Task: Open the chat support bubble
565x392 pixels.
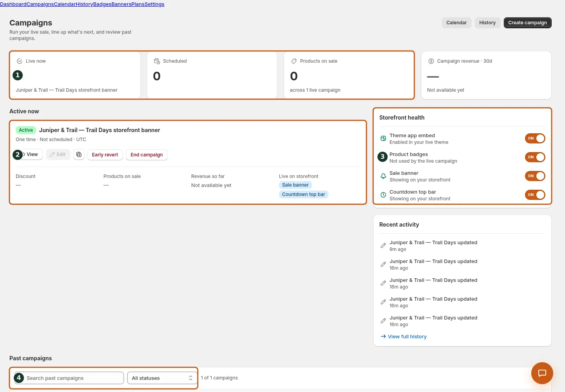Action: (542, 373)
